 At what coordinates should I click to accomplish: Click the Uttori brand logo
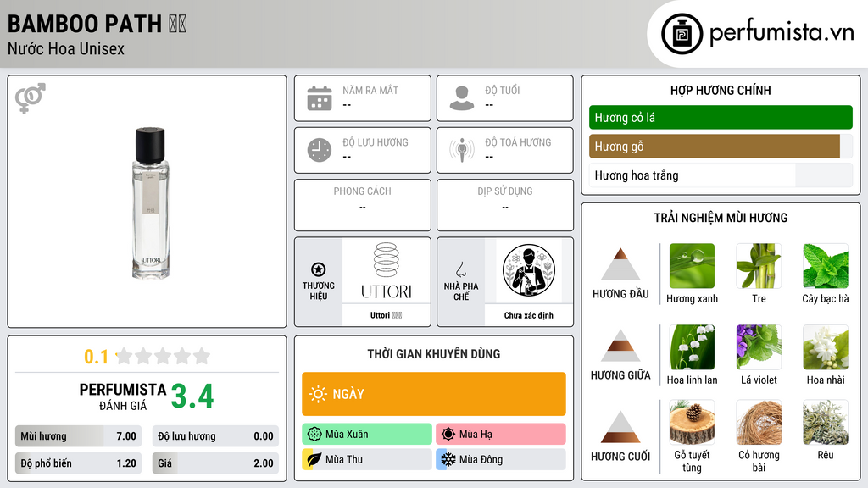386,271
